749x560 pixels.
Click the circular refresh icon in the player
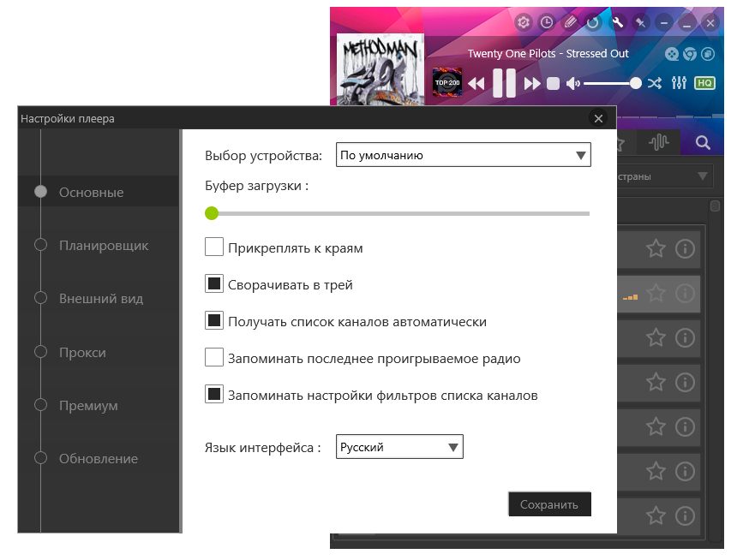point(593,22)
